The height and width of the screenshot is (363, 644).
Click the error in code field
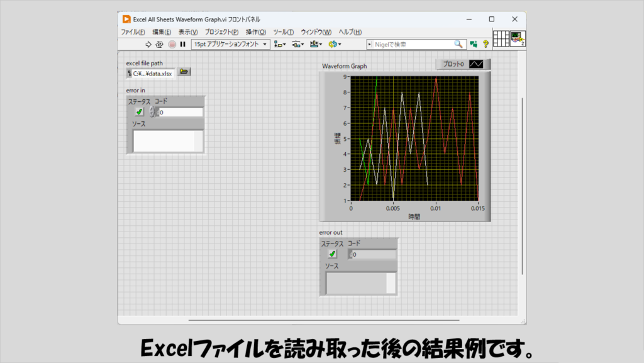[180, 112]
